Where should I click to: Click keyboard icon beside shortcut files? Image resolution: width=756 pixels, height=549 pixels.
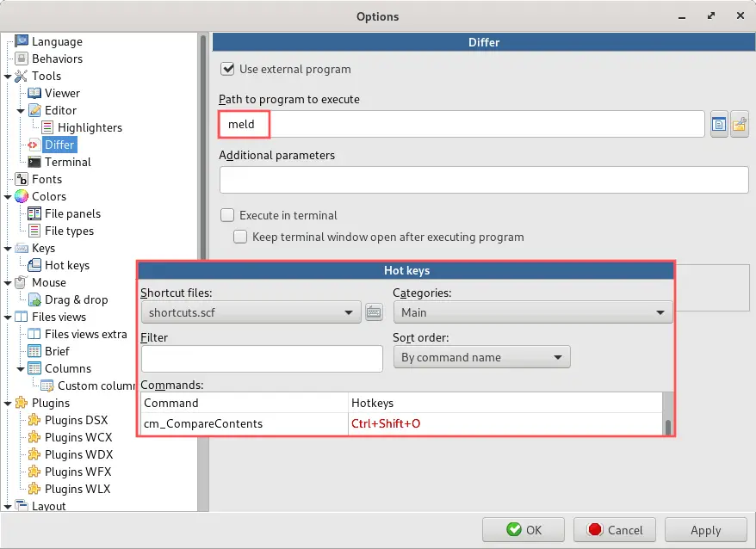click(x=375, y=312)
